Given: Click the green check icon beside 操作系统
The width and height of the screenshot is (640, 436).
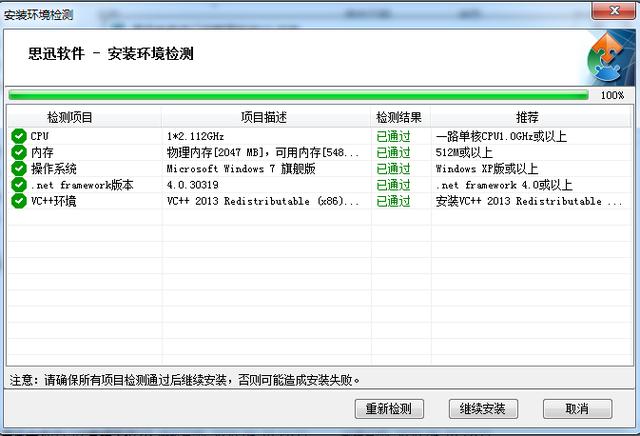Looking at the screenshot, I should (x=19, y=169).
